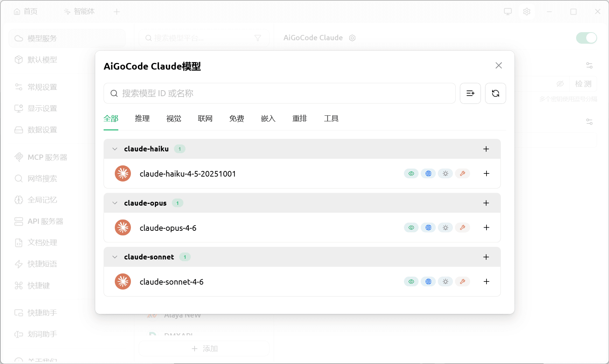Switch to the 嵌入 tab

point(268,119)
